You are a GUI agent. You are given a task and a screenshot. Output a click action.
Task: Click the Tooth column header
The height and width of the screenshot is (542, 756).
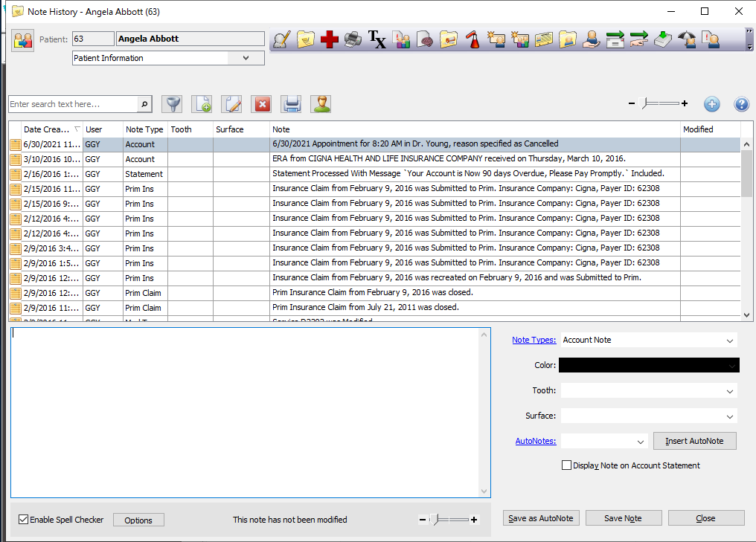tap(190, 129)
